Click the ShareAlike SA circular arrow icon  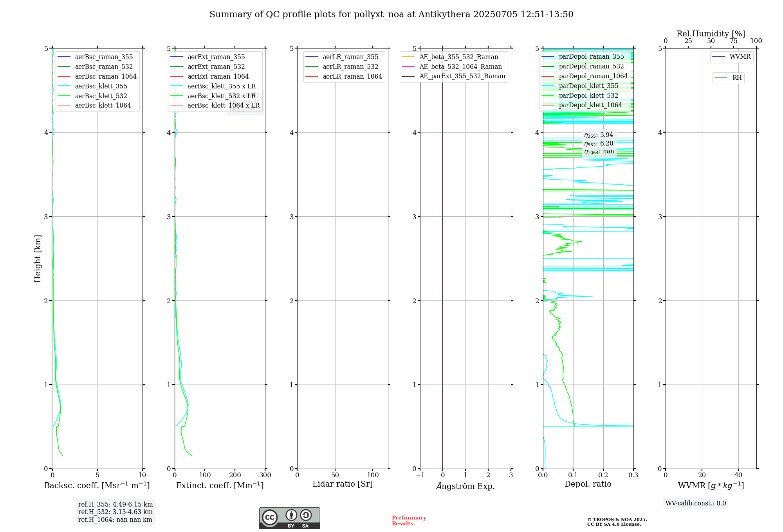306,515
